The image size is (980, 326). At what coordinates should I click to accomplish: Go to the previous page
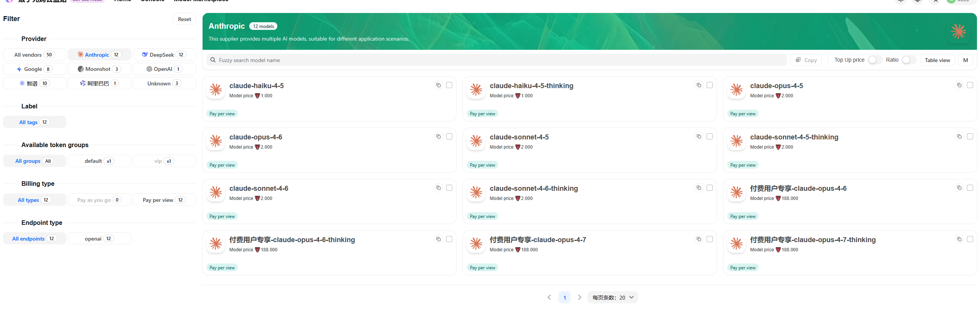549,298
